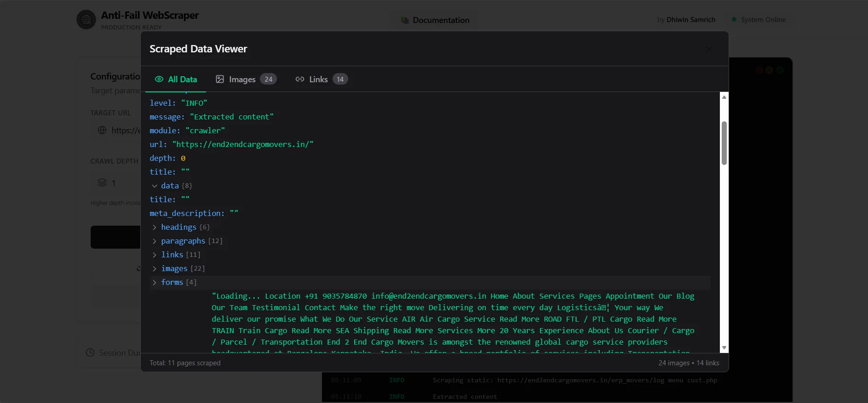
Task: Click the chain icon on Links tab
Action: [x=300, y=79]
